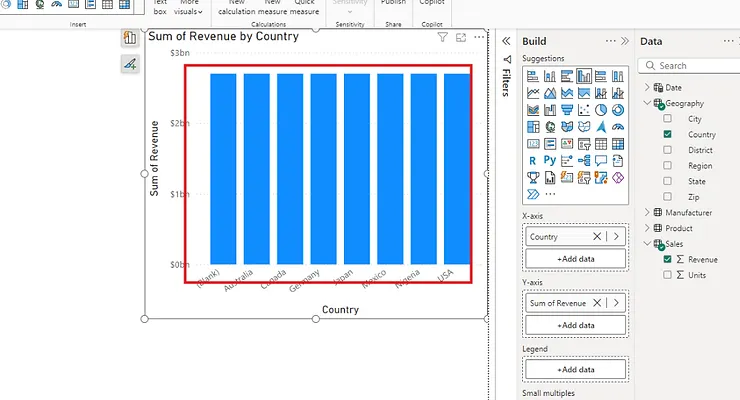
Task: Select the stacked column chart visual
Action: tap(550, 76)
